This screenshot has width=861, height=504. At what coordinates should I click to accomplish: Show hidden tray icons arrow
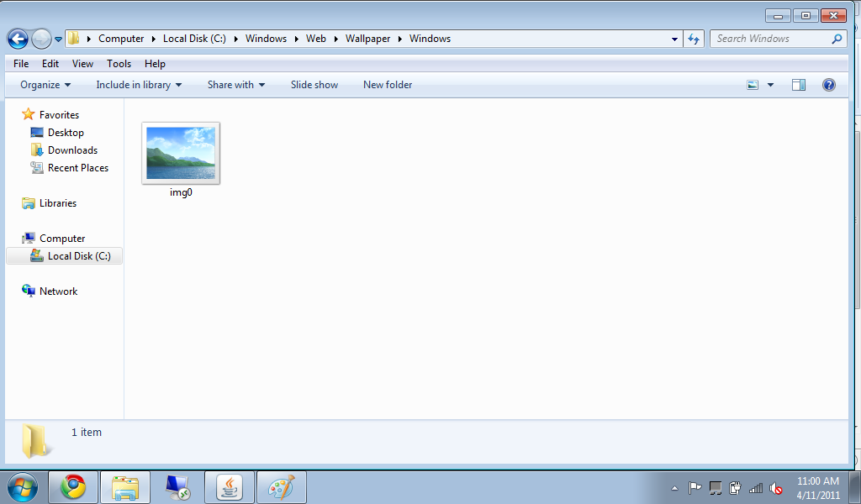tap(675, 488)
